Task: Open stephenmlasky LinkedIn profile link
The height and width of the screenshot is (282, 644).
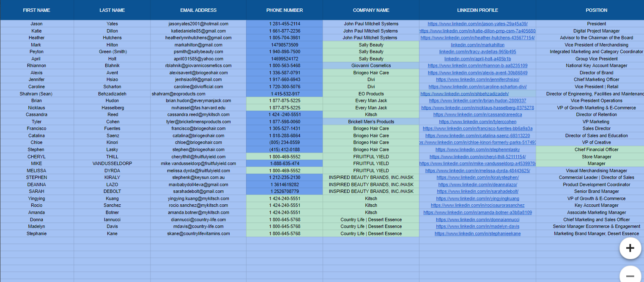Action: (x=478, y=149)
